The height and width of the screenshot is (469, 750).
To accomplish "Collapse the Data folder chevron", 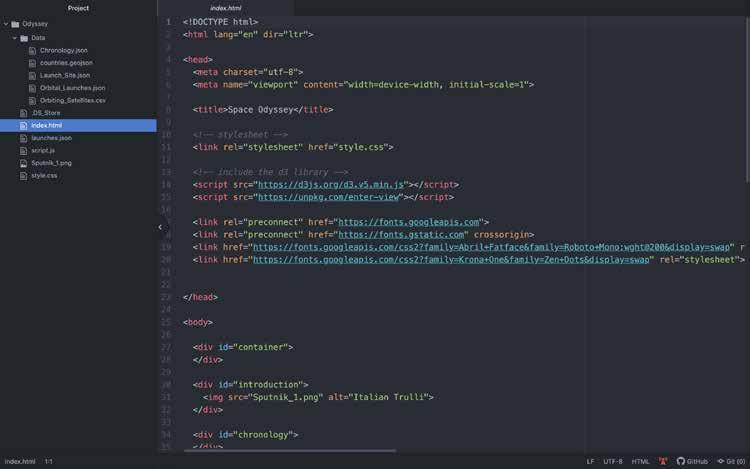I will (x=14, y=38).
